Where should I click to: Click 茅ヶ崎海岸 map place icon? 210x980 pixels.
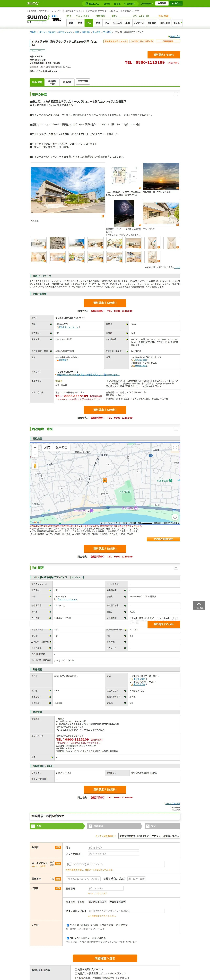(136, 508)
